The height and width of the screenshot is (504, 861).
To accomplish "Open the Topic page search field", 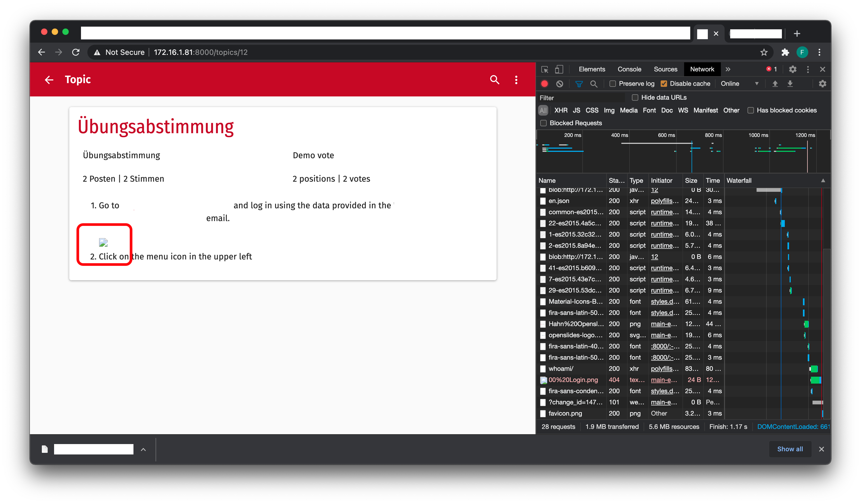I will coord(494,80).
